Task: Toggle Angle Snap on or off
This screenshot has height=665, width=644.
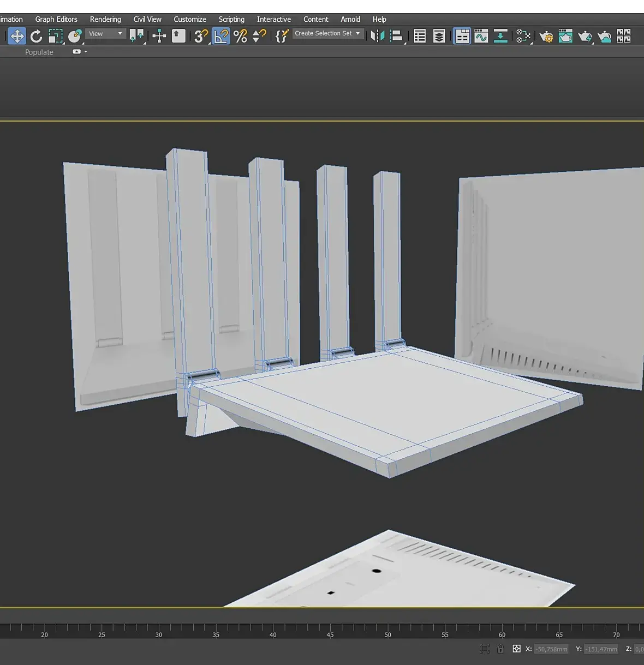Action: [220, 37]
